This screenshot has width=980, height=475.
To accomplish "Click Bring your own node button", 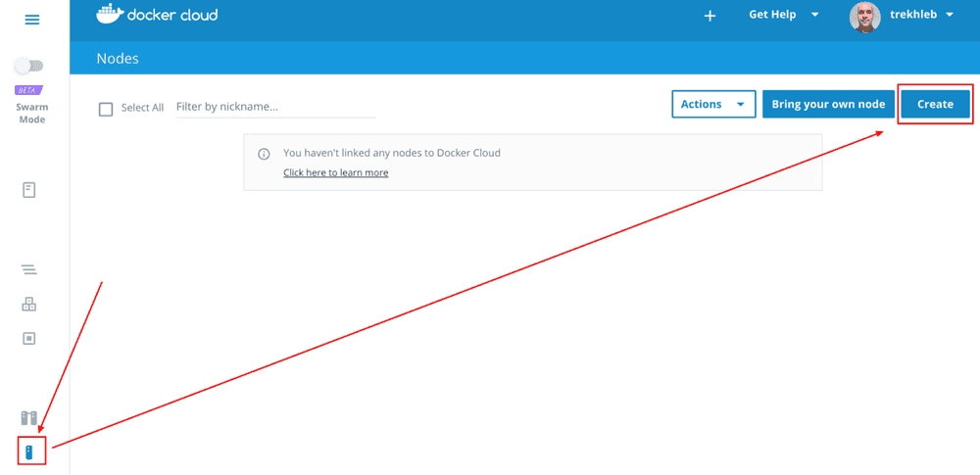I will tap(828, 105).
